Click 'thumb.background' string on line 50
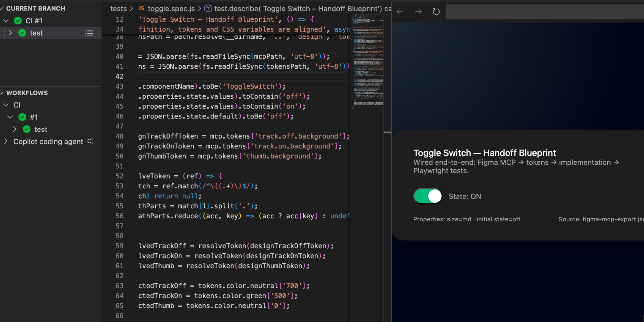 click(x=278, y=156)
